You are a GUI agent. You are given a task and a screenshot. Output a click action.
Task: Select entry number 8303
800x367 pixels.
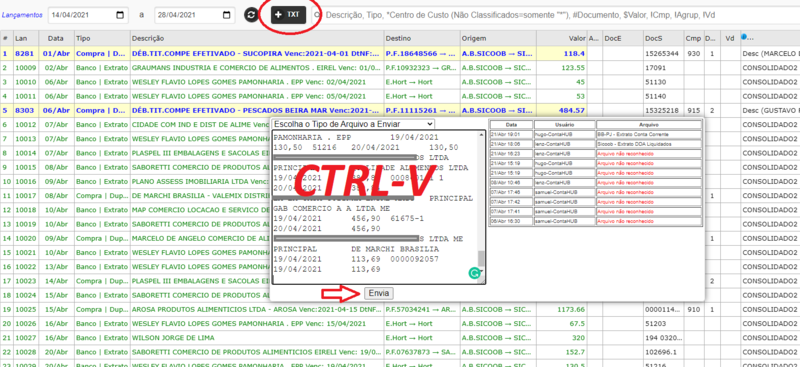23,110
